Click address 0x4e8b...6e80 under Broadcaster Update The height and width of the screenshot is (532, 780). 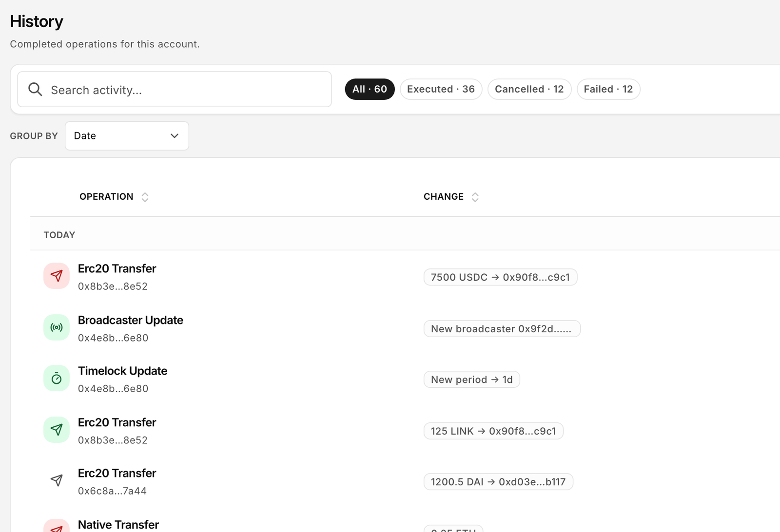point(113,338)
